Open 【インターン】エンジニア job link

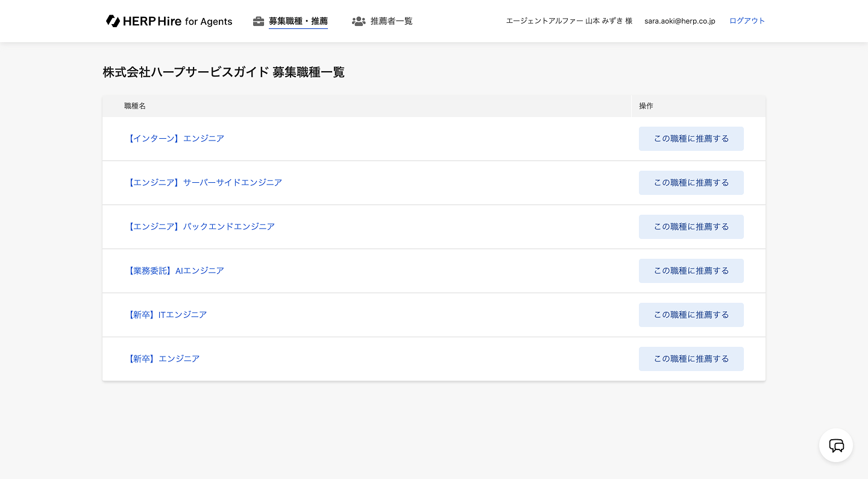coord(175,139)
